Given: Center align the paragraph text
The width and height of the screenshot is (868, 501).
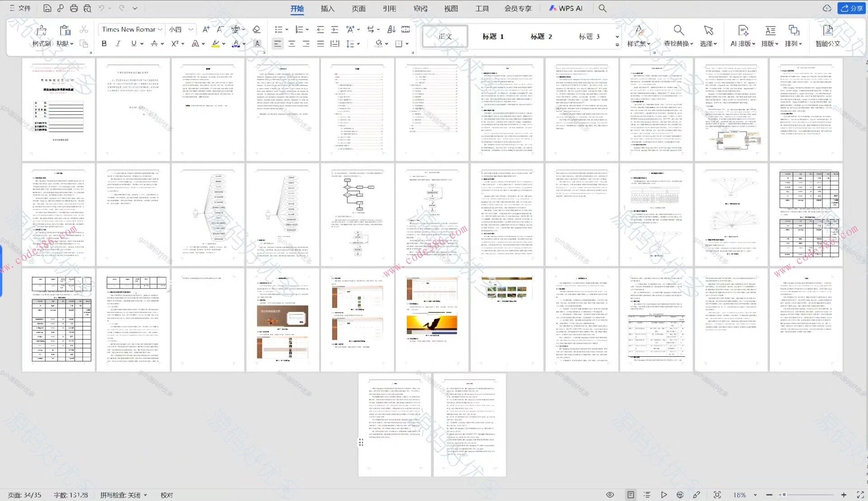Looking at the screenshot, I should [292, 43].
